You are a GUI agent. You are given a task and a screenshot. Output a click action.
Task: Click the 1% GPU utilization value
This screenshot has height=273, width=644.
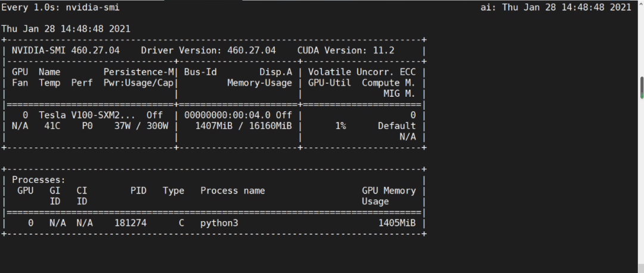340,126
